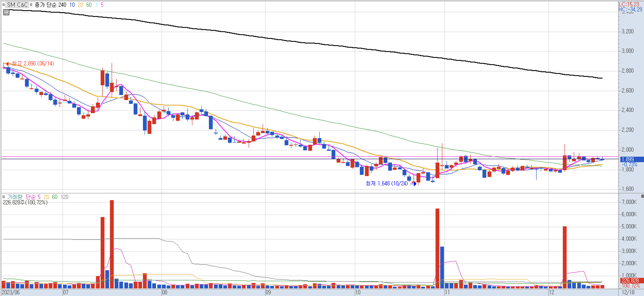644x296 pixels.
Task: Select the blue 10 moving average label
Action: pos(72,5)
